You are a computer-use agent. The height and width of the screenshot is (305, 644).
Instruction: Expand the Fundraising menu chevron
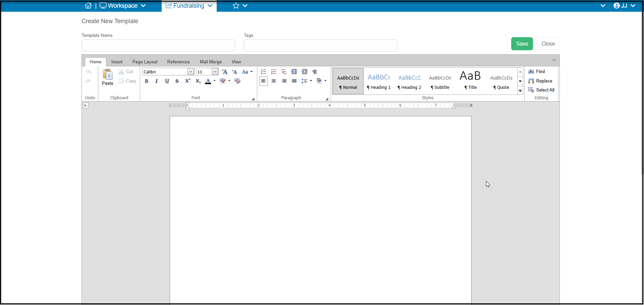[x=210, y=6]
